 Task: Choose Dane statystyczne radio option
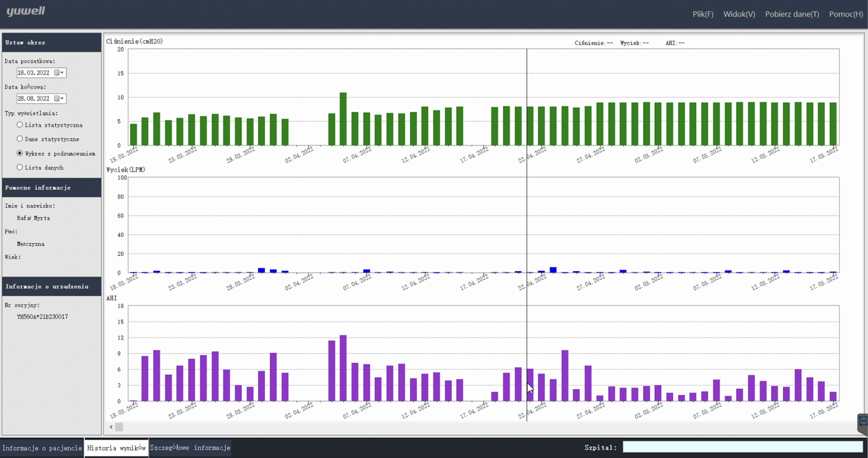(x=20, y=139)
